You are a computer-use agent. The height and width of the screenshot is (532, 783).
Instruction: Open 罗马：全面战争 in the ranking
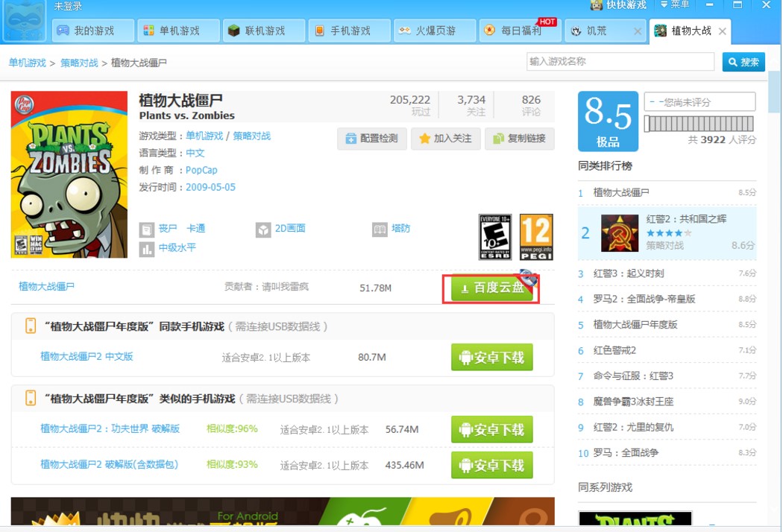626,453
